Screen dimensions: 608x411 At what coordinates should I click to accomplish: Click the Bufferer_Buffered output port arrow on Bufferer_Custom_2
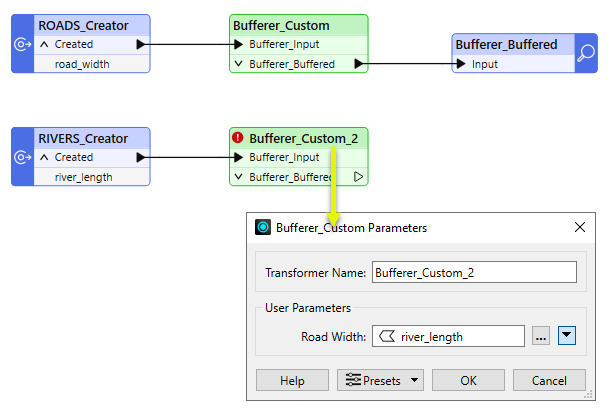click(x=359, y=177)
